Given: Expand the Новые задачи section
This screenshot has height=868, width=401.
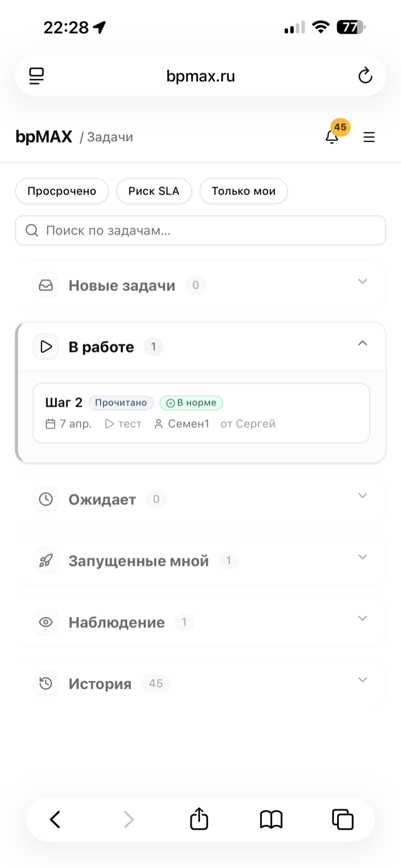Looking at the screenshot, I should coord(362,282).
